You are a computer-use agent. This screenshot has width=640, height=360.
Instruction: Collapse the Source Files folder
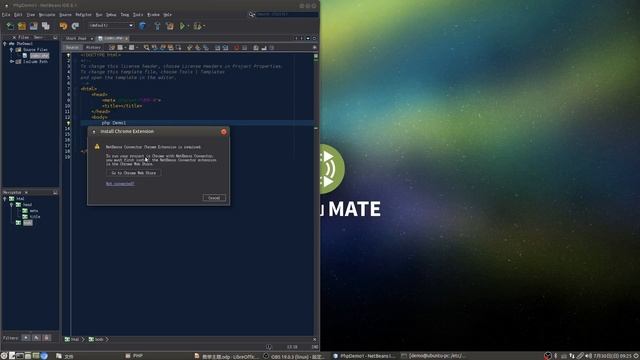[11, 50]
